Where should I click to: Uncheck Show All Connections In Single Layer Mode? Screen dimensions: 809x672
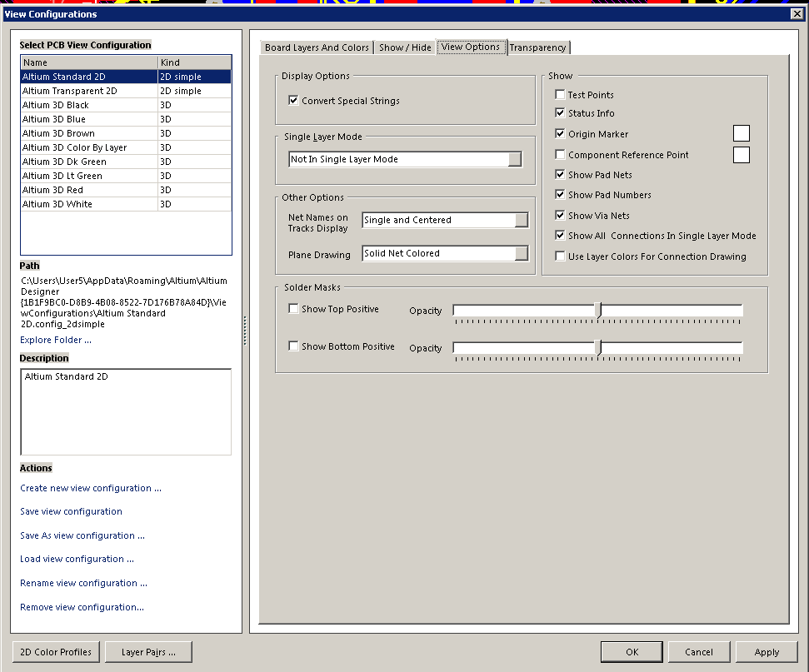560,235
